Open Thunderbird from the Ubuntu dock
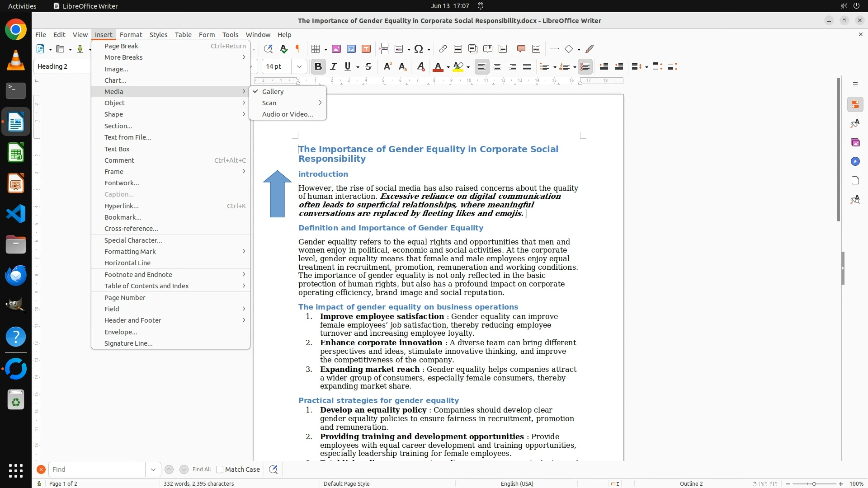This screenshot has height=488, width=868. pos(16,275)
